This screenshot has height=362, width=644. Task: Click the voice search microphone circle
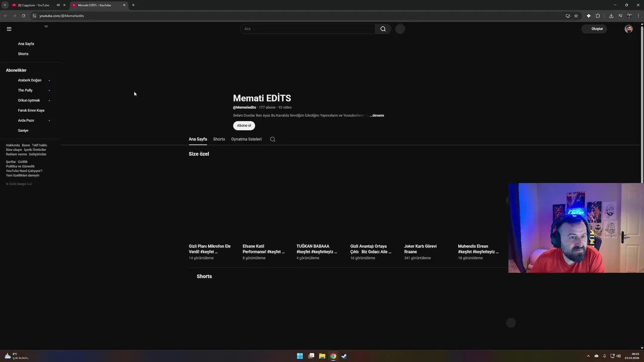coord(400,29)
